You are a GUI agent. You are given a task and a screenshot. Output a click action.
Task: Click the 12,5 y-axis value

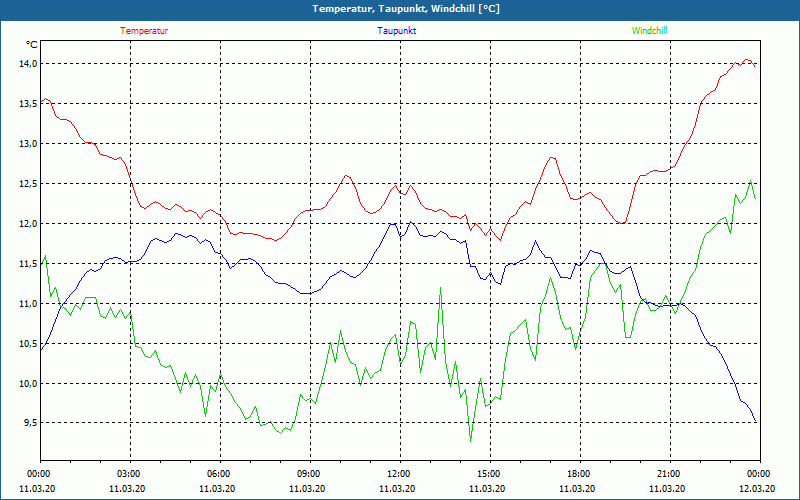tap(29, 184)
